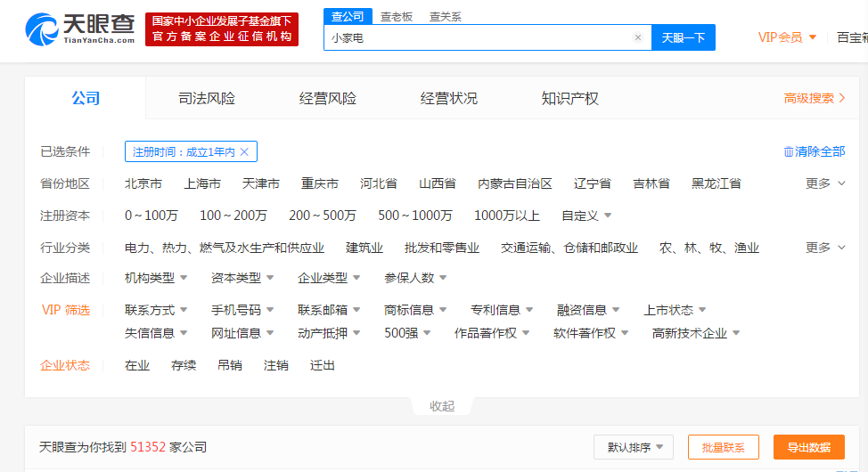868x472 pixels.
Task: Click the 批量联系 button
Action: 723,447
